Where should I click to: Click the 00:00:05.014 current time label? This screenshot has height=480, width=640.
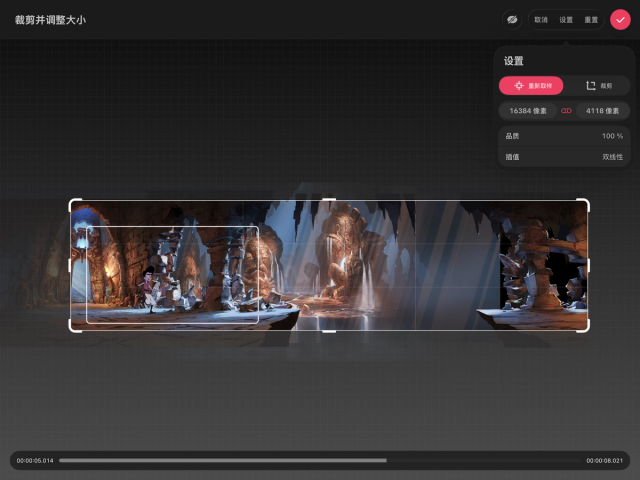[x=35, y=460]
